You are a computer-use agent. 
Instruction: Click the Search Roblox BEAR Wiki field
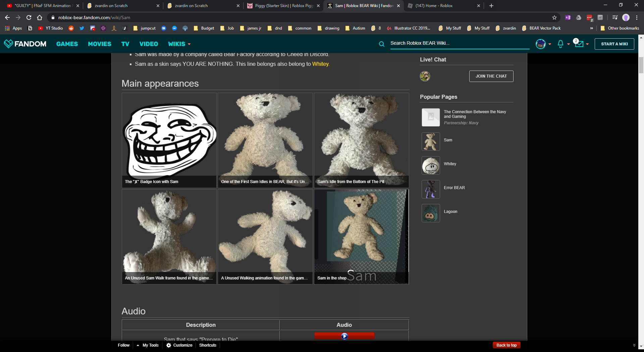tap(460, 43)
